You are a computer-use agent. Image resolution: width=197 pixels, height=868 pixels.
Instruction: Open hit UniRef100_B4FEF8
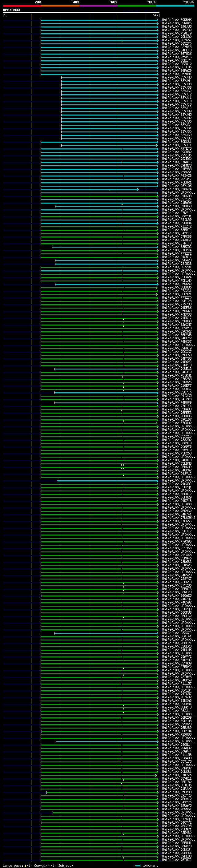click(177, 50)
